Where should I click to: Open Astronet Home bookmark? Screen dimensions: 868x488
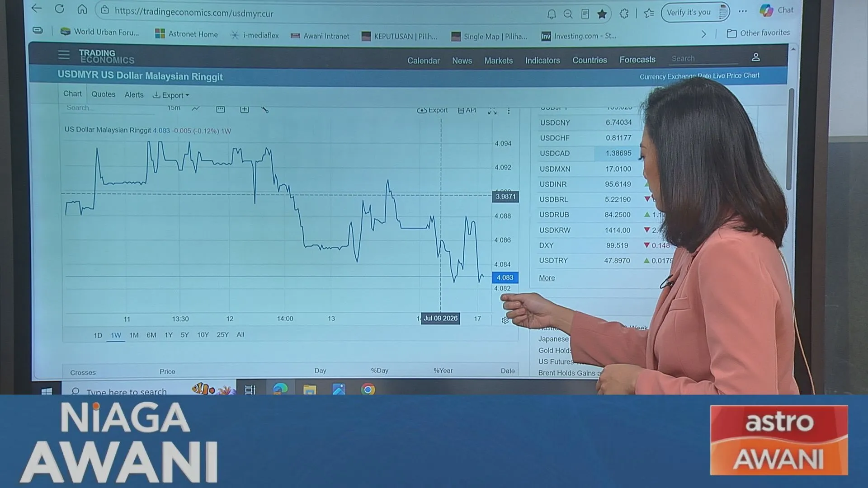(186, 34)
